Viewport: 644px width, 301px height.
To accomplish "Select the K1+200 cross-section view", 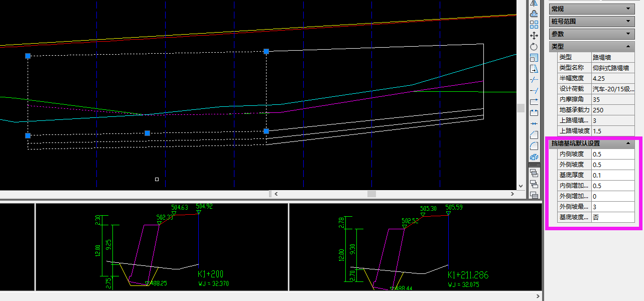I will [x=162, y=247].
